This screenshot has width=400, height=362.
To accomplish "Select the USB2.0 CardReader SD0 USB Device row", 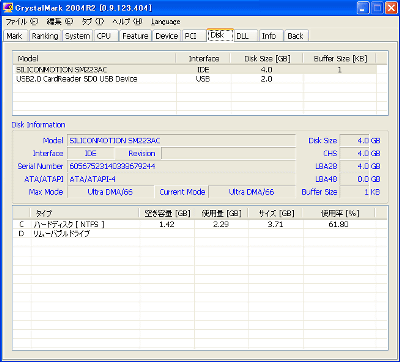I will (195, 79).
